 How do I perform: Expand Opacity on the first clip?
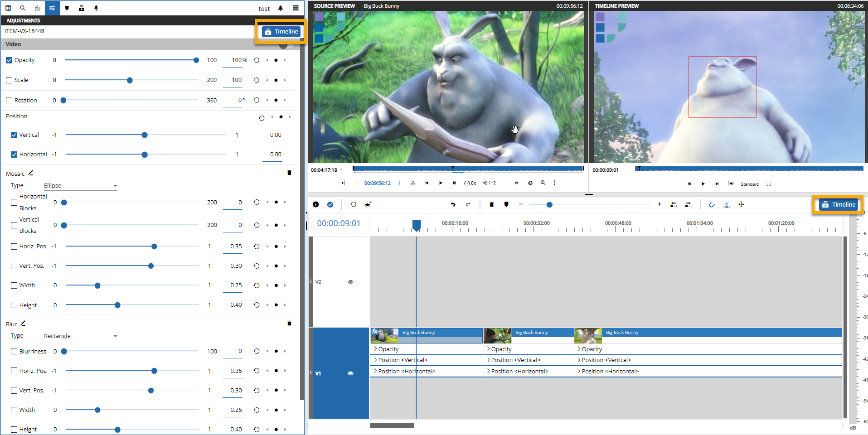pos(375,349)
